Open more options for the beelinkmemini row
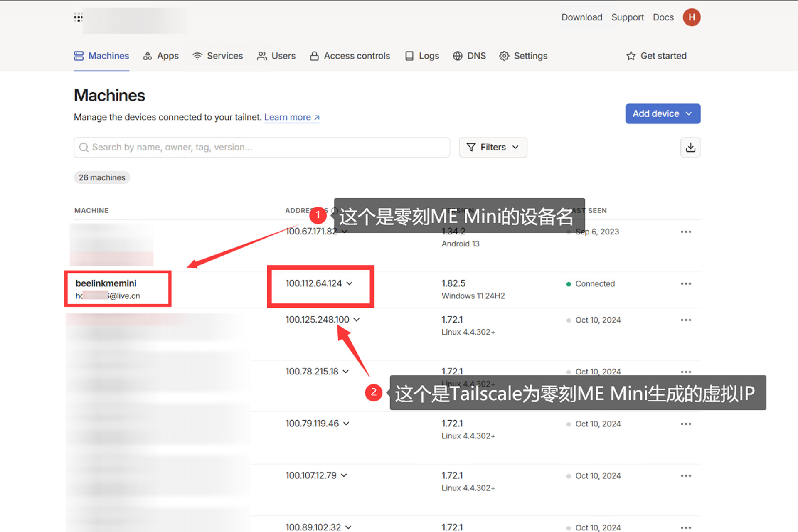The height and width of the screenshot is (532, 798). click(686, 284)
